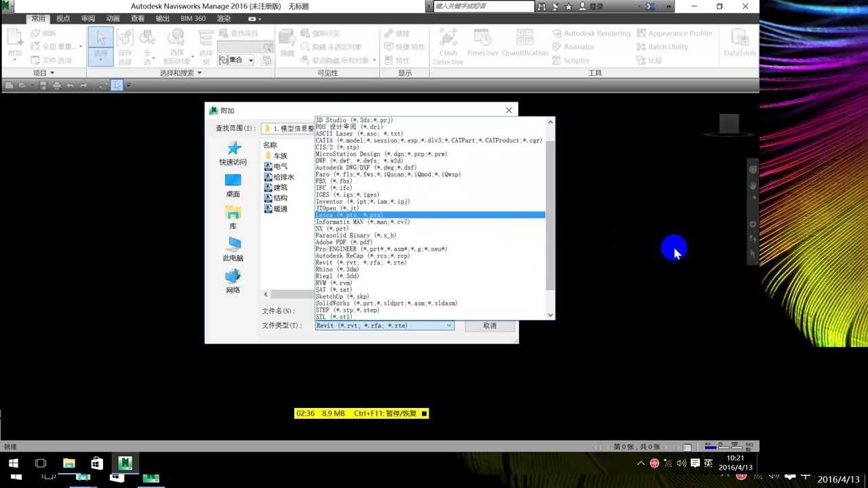Open the Clash Detective tool

click(448, 46)
